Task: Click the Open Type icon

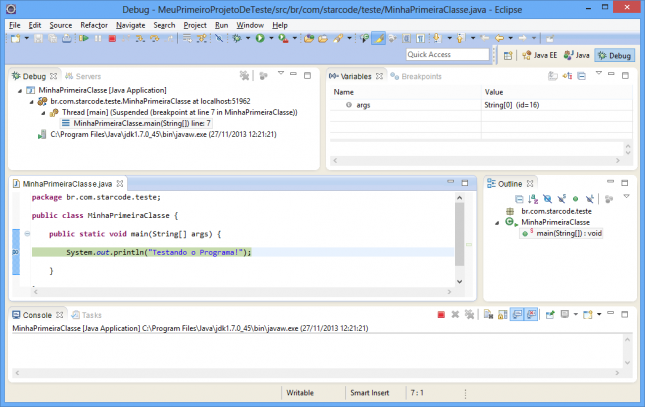Action: point(309,38)
